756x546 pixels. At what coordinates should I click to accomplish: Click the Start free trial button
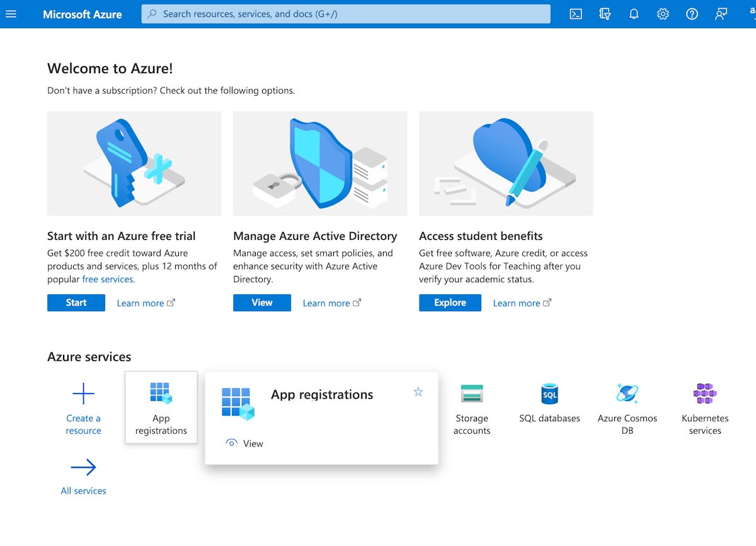click(76, 303)
